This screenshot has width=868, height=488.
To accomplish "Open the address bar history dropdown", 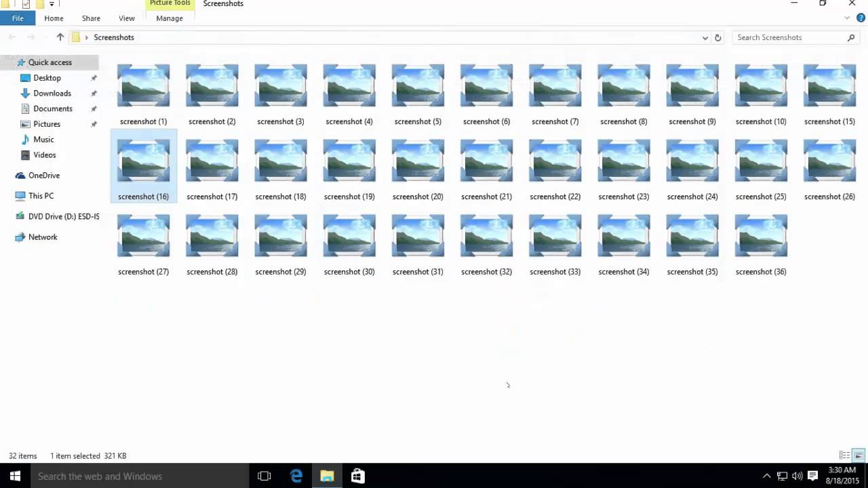I will coord(705,37).
